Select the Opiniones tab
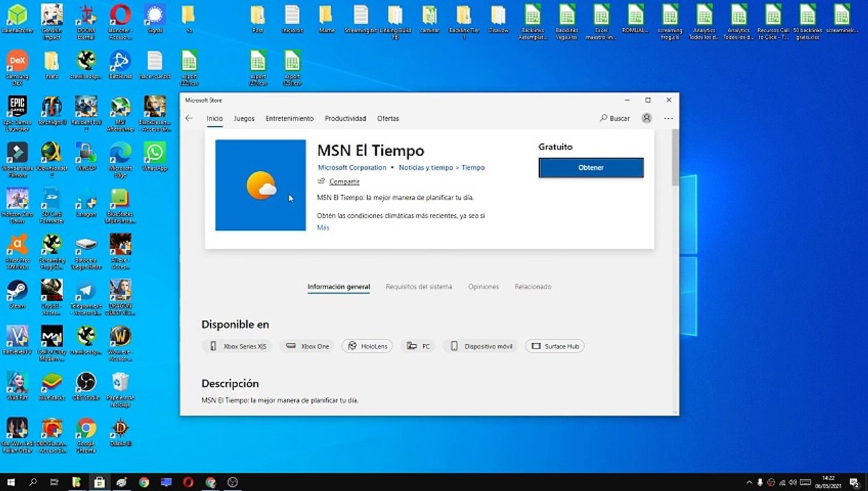 pyautogui.click(x=483, y=287)
